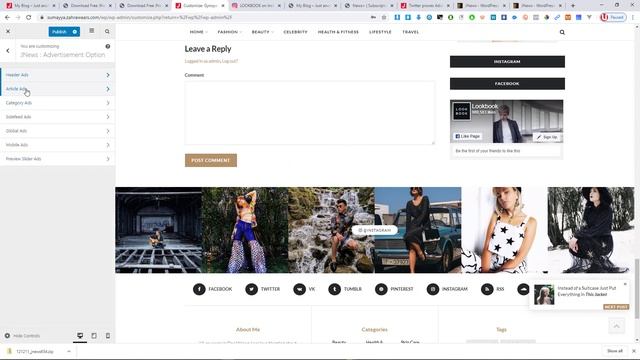The height and width of the screenshot is (360, 640).
Task: Open the Preview Slider Ads section
Action: (x=58, y=159)
